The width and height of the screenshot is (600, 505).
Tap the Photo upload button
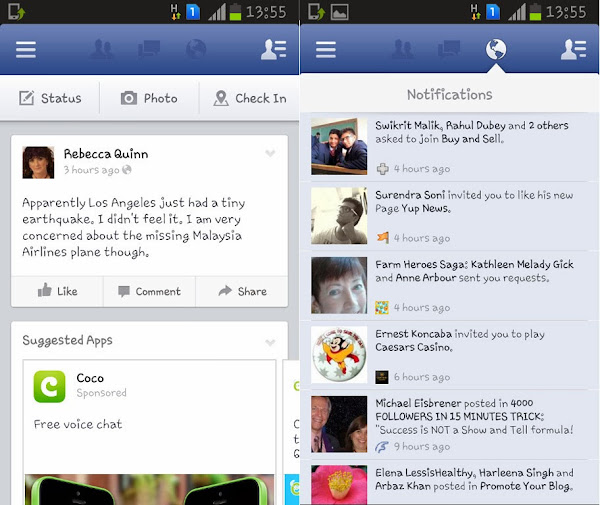pyautogui.click(x=149, y=98)
